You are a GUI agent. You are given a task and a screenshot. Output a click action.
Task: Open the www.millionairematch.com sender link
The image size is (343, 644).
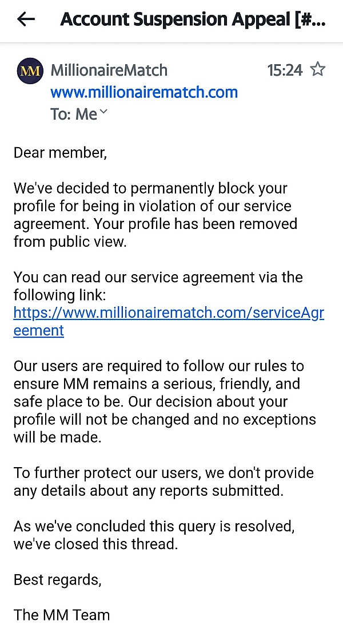coord(144,92)
